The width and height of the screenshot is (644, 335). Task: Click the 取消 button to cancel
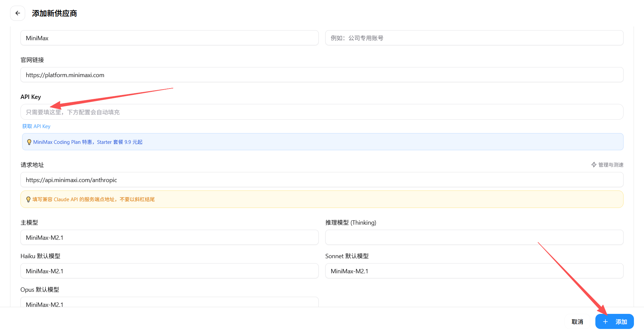pyautogui.click(x=577, y=321)
